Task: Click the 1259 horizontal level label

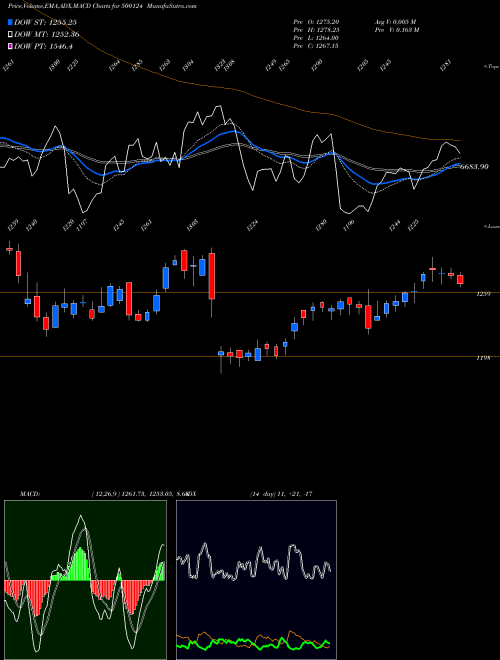Action: (483, 294)
